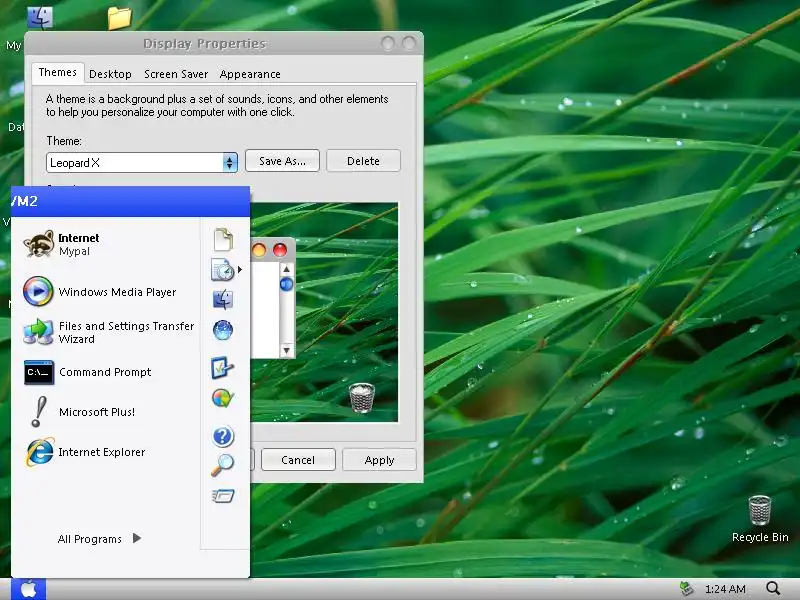Click the 1:24 AM clock
The height and width of the screenshot is (600, 800).
(724, 589)
